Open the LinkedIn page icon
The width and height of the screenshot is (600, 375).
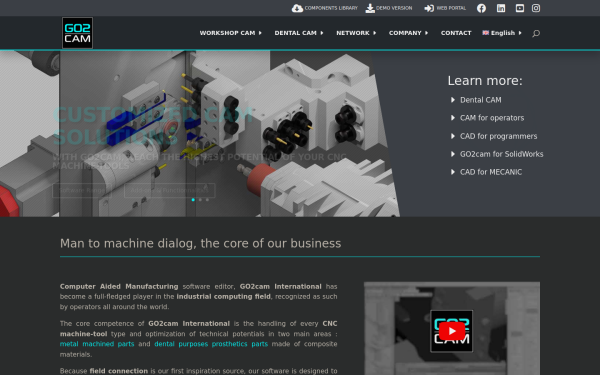point(501,8)
